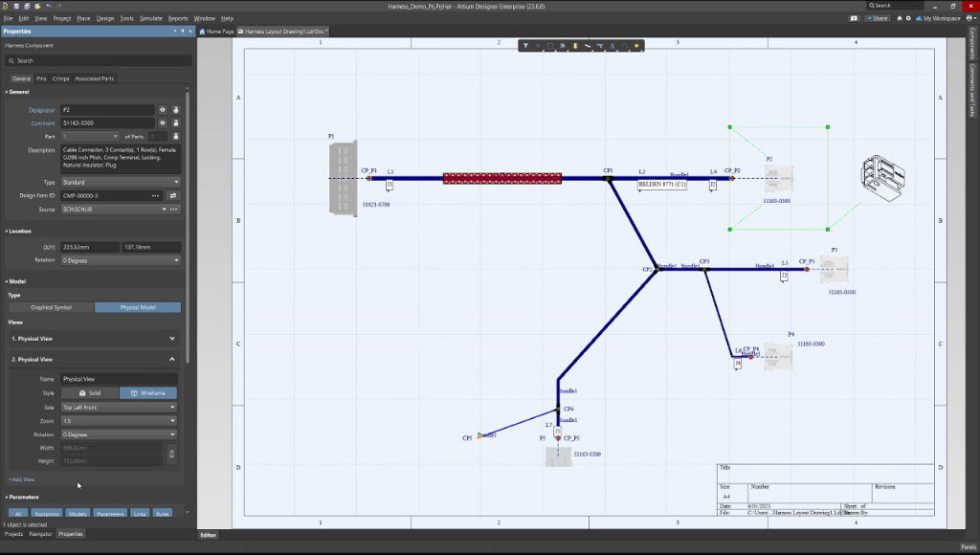Open the comments notification icon near Share
This screenshot has height=555, width=980.
click(854, 18)
